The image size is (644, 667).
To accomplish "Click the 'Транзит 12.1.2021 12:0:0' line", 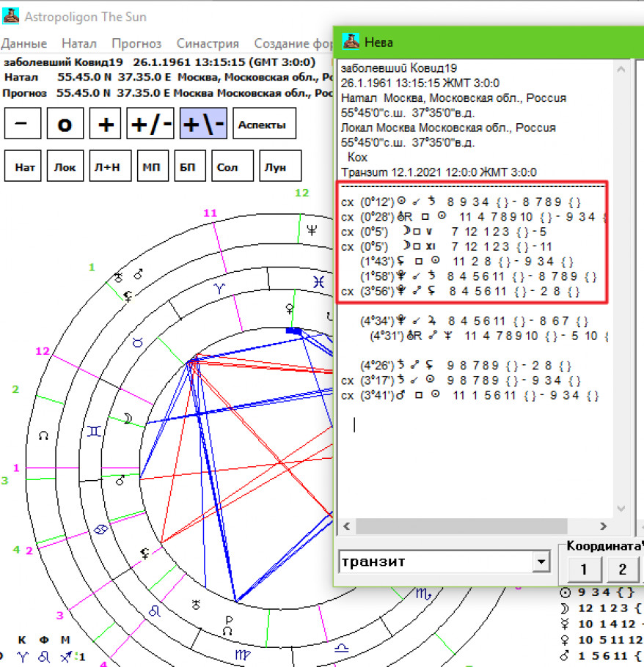I will [439, 172].
